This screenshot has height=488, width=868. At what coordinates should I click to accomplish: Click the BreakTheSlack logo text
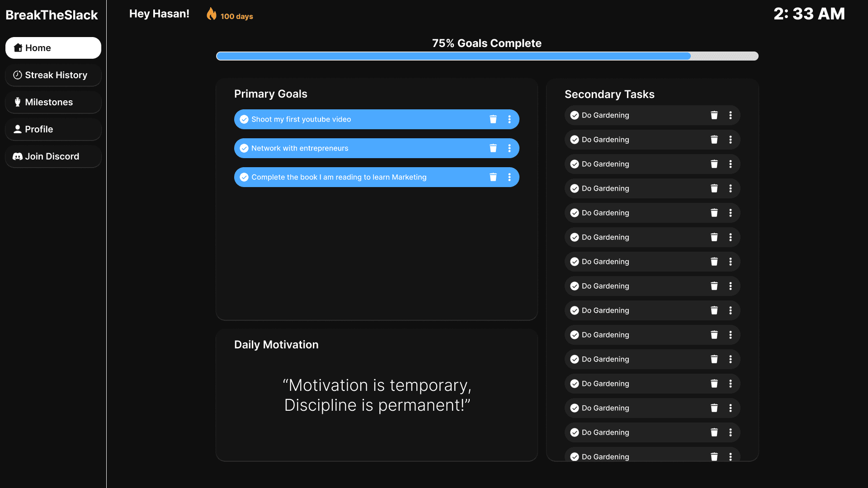(52, 15)
